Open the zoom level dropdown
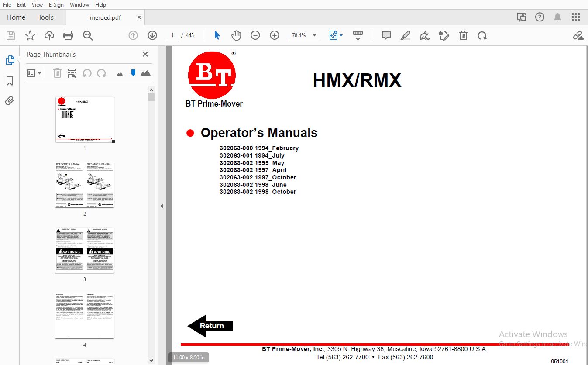Viewport: 588px width, 365px height. click(x=314, y=35)
